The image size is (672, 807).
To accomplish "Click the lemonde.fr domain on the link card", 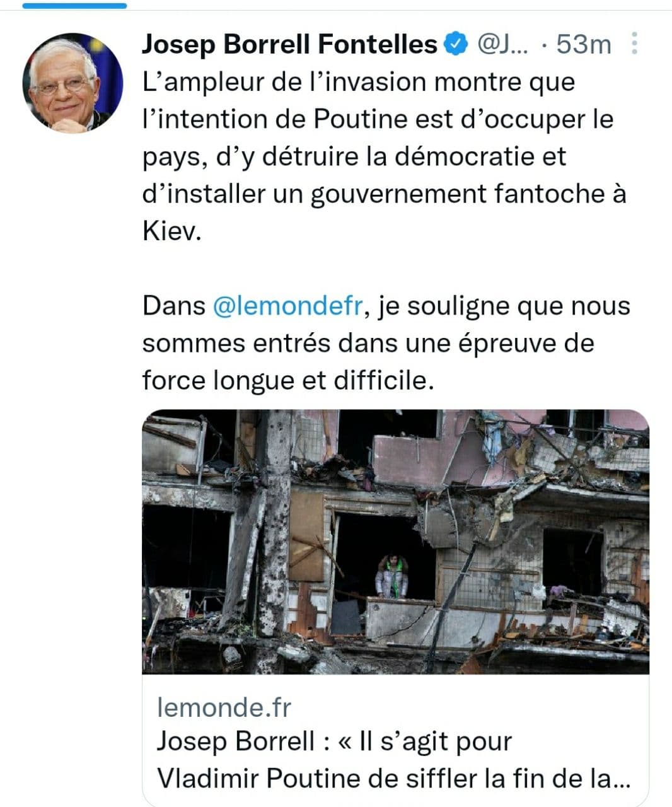I will [x=224, y=708].
